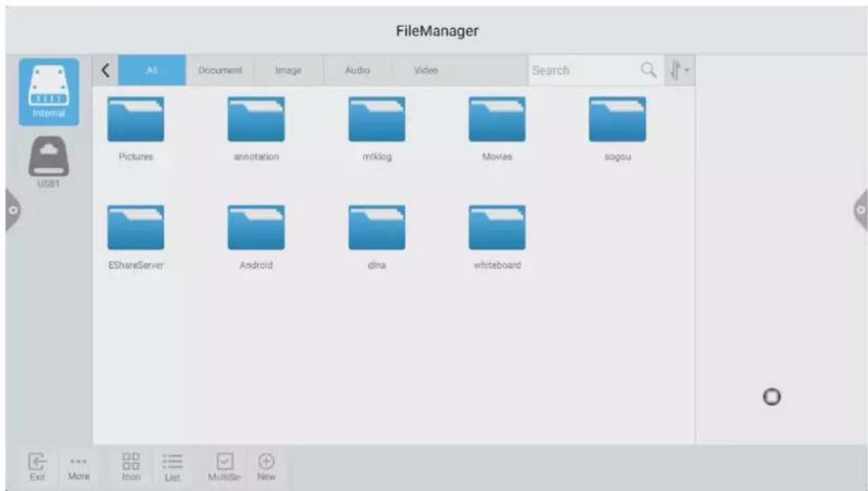Switch to the Document tab
This screenshot has height=491, width=868.
(220, 70)
